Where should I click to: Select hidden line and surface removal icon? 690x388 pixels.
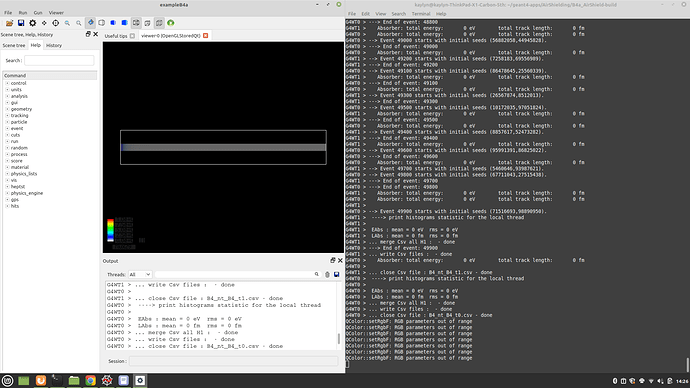(x=113, y=23)
